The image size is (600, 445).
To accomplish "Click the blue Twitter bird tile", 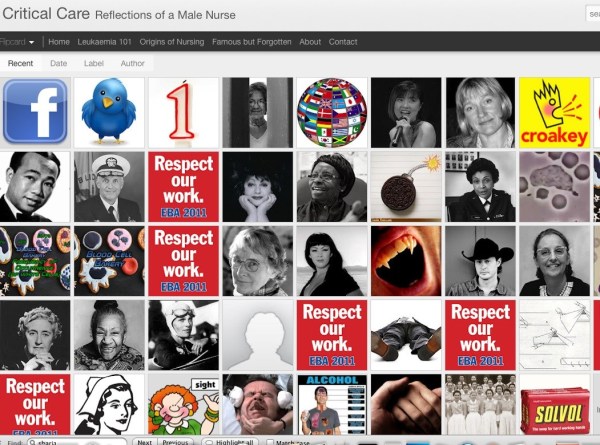I will (x=109, y=112).
